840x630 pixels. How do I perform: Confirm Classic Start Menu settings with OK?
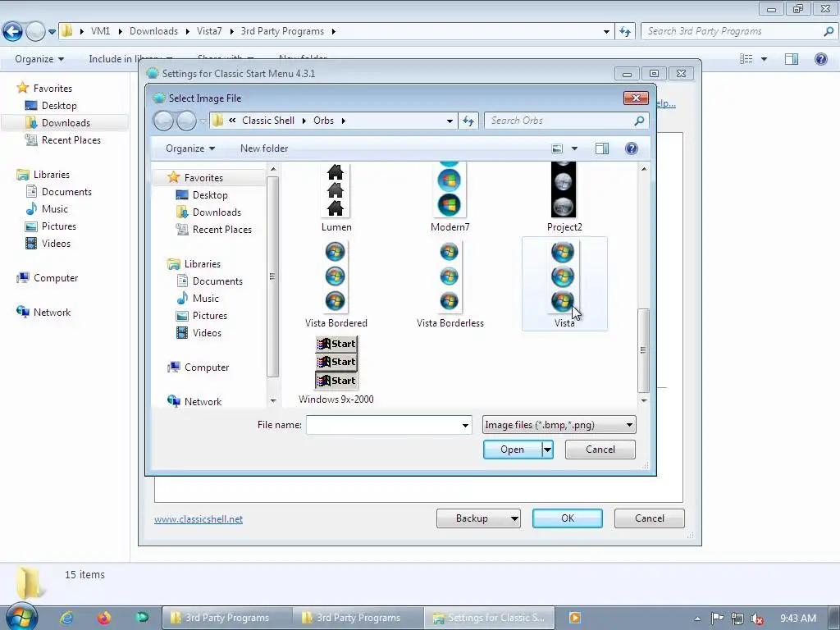(x=568, y=518)
